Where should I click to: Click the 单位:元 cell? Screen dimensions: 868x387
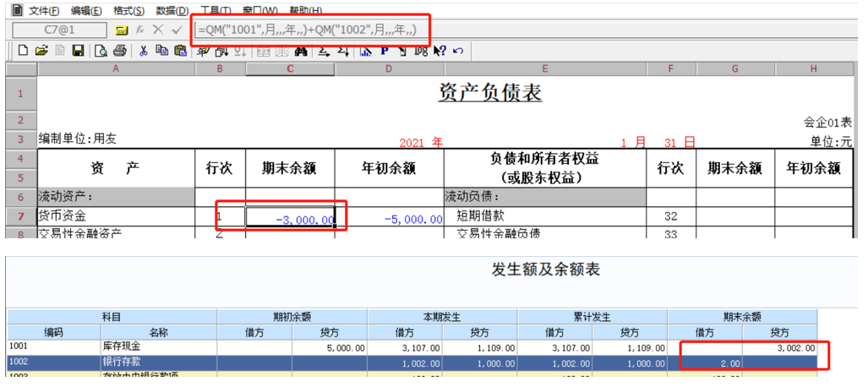832,141
